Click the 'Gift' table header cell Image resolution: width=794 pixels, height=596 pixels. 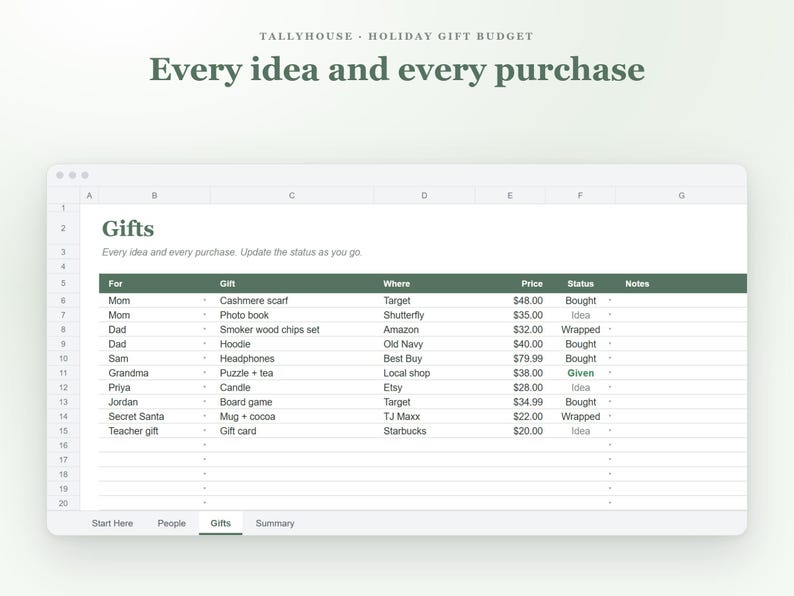coord(292,284)
